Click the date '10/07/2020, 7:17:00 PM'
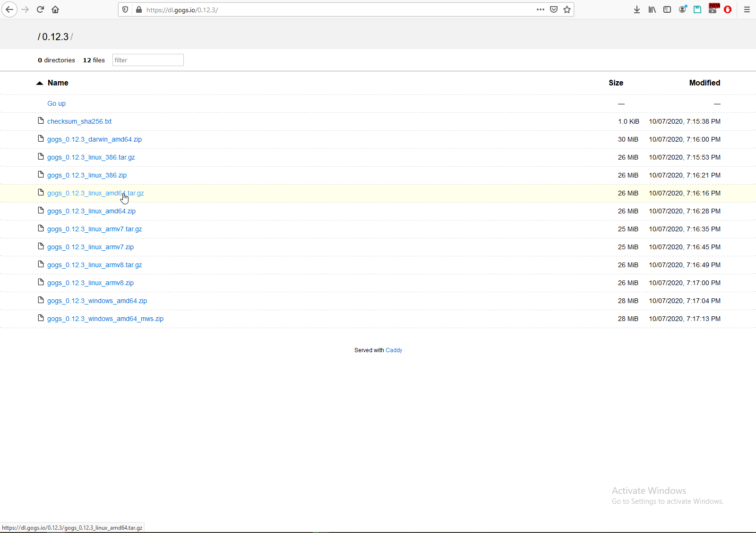The width and height of the screenshot is (756, 533). [x=685, y=283]
